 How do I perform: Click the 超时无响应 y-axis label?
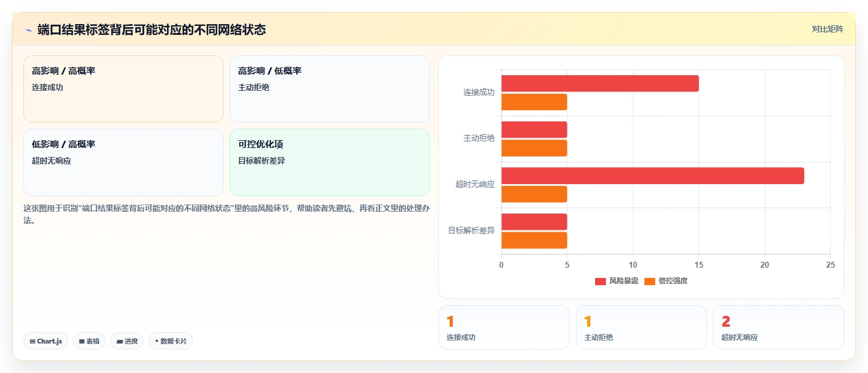[475, 185]
